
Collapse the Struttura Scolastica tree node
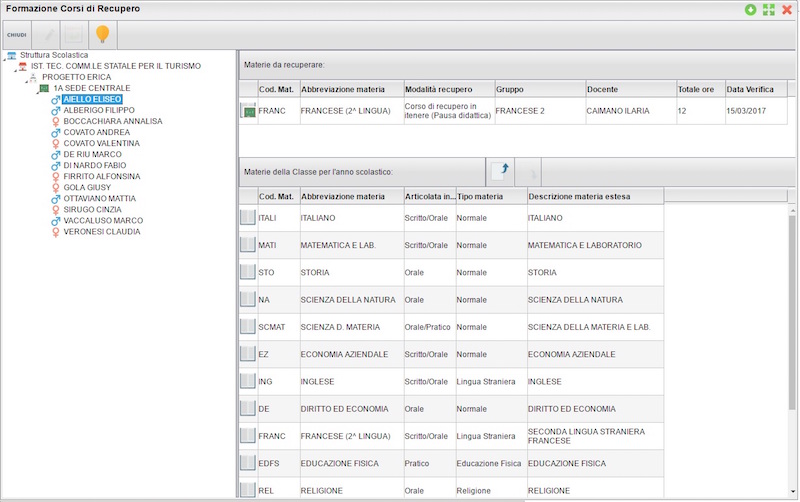(4, 59)
